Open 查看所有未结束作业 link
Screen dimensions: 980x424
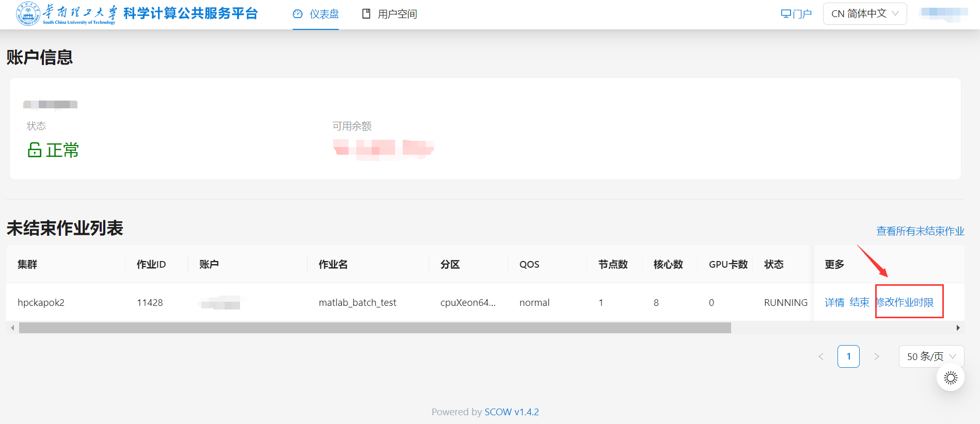click(x=920, y=231)
